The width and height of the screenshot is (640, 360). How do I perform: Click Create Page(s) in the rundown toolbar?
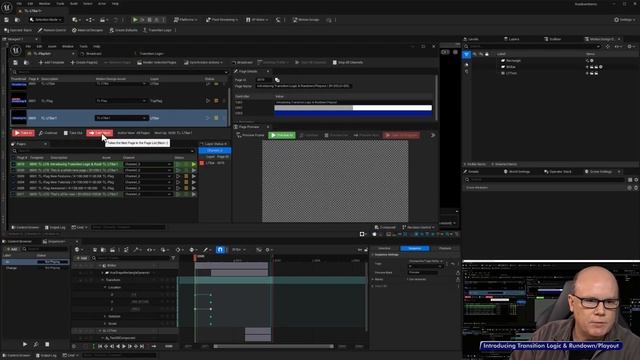pyautogui.click(x=84, y=62)
